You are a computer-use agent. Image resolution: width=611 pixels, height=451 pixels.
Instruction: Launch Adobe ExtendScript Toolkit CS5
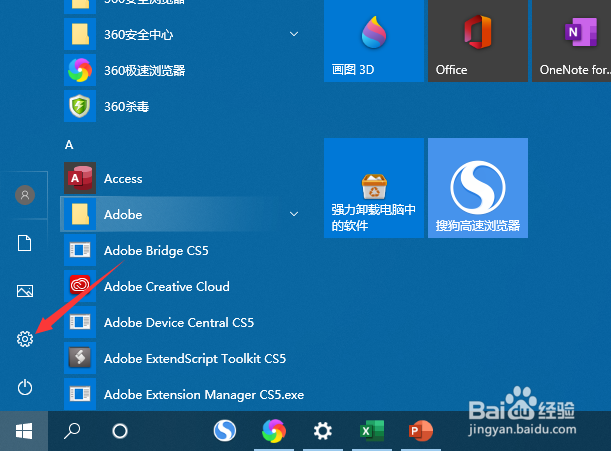[x=183, y=358]
